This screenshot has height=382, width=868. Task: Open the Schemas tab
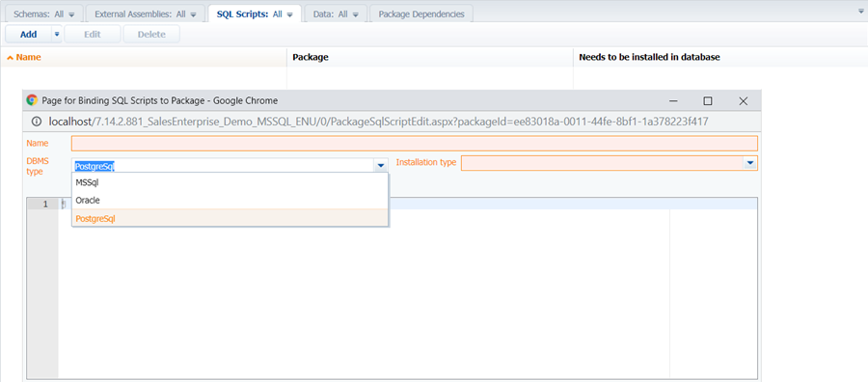click(x=43, y=14)
